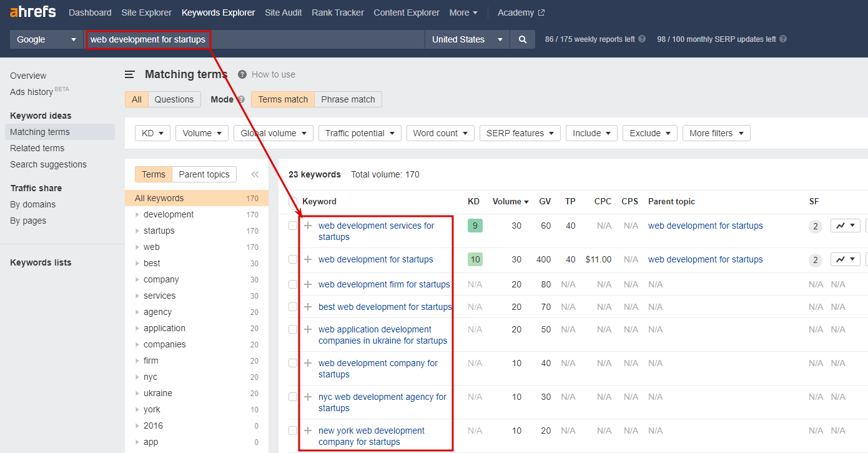Click plus icon for web development company for startups

point(308,363)
